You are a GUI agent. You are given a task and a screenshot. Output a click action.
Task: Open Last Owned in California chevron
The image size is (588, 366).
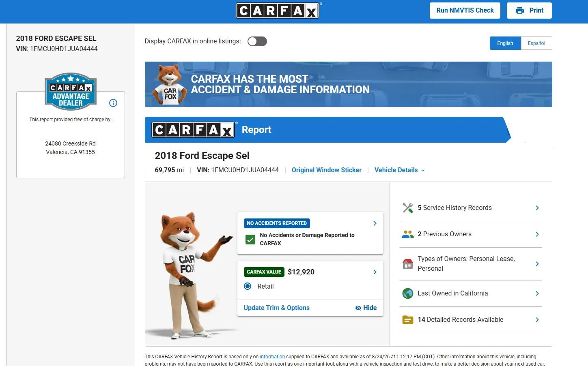click(537, 293)
